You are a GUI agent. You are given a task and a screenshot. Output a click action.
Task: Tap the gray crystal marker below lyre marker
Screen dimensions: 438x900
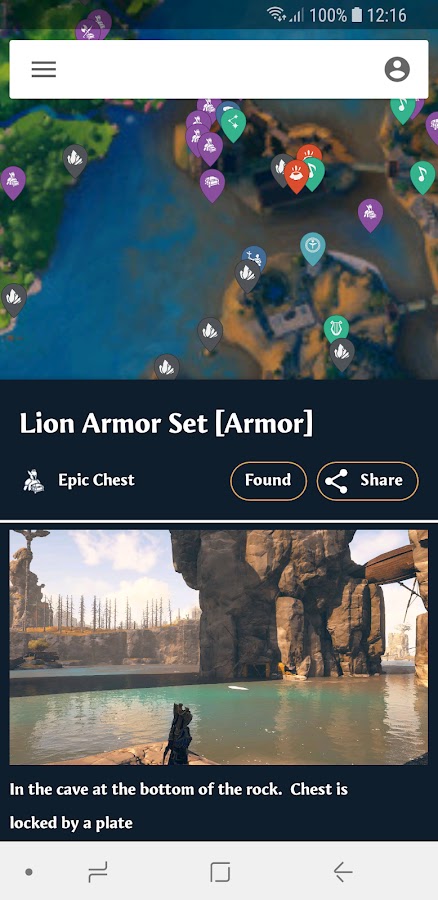pyautogui.click(x=342, y=354)
